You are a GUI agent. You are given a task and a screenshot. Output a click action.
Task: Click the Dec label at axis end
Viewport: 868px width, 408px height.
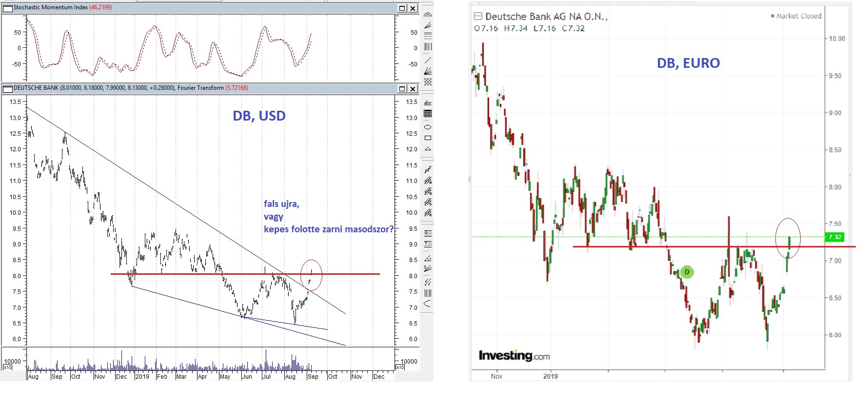coord(378,376)
